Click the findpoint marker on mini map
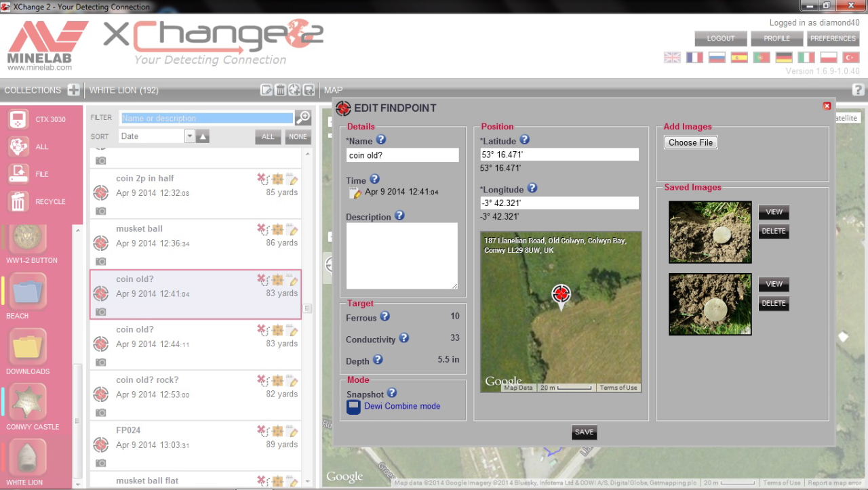 (561, 295)
